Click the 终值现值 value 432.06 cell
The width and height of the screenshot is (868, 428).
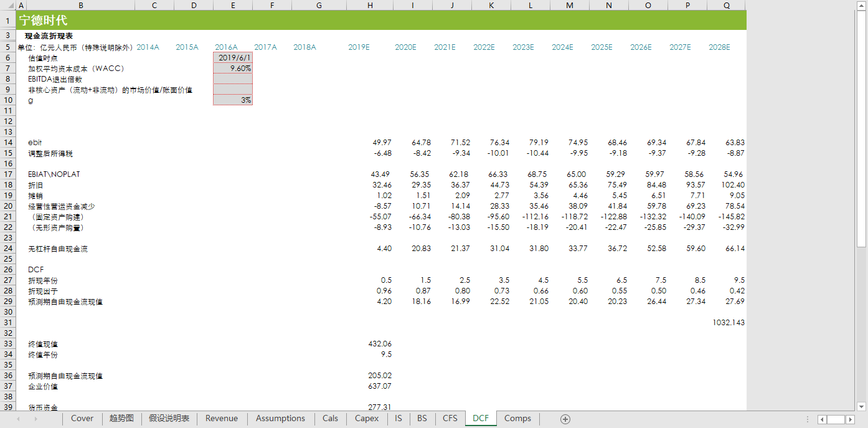[x=370, y=344]
